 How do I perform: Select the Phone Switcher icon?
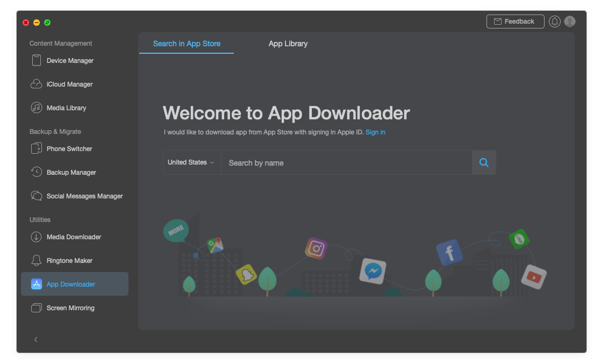pyautogui.click(x=37, y=149)
